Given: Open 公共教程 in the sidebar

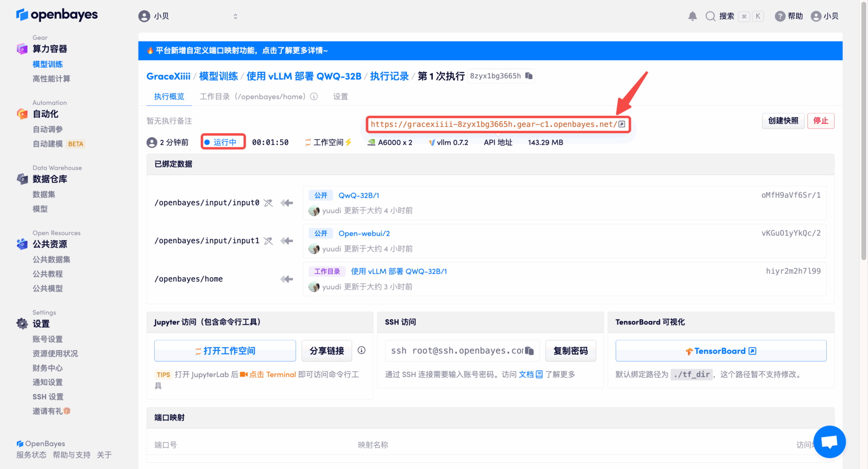Looking at the screenshot, I should coord(48,274).
